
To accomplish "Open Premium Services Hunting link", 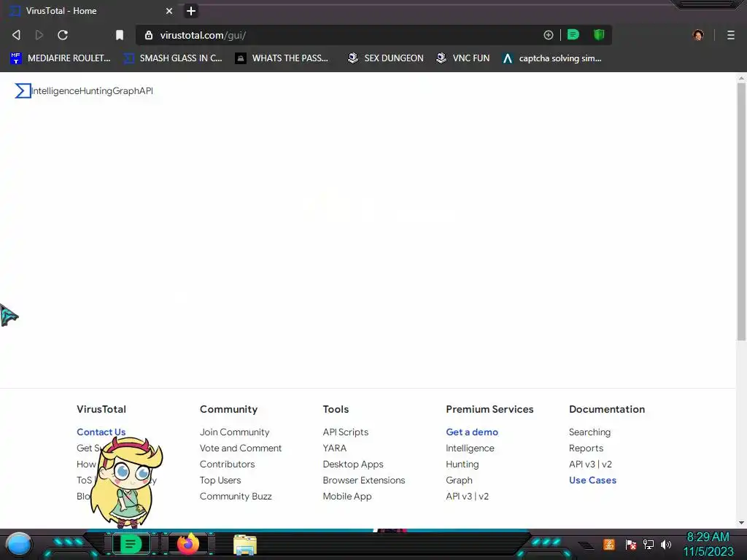I will click(x=462, y=464).
